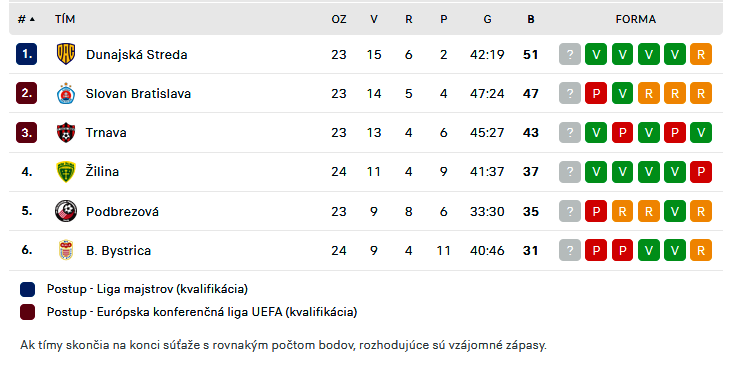Click Slovan Bratislava's red P loss badge
735x372 pixels.
[596, 93]
